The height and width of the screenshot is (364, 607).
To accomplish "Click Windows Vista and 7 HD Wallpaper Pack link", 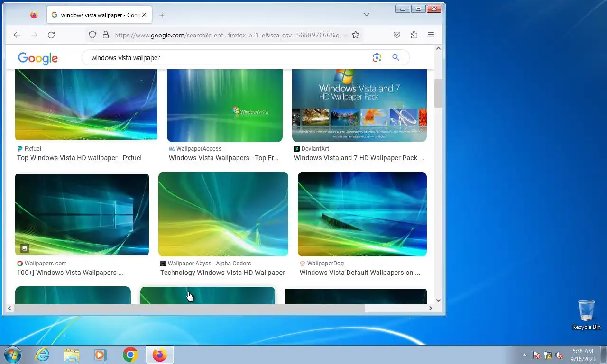I will (x=359, y=158).
